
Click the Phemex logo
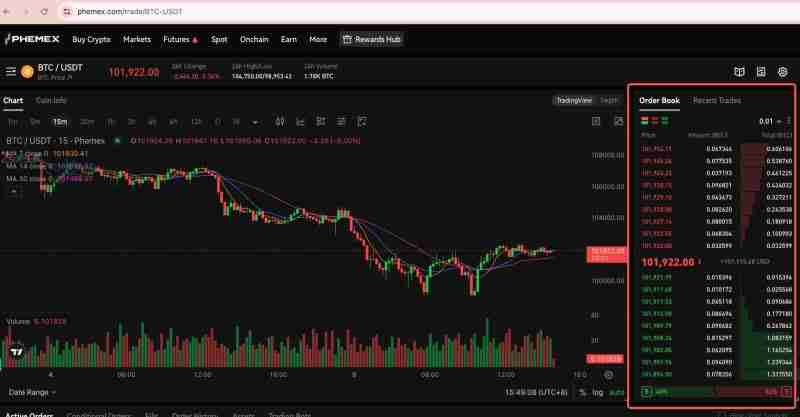coord(32,39)
